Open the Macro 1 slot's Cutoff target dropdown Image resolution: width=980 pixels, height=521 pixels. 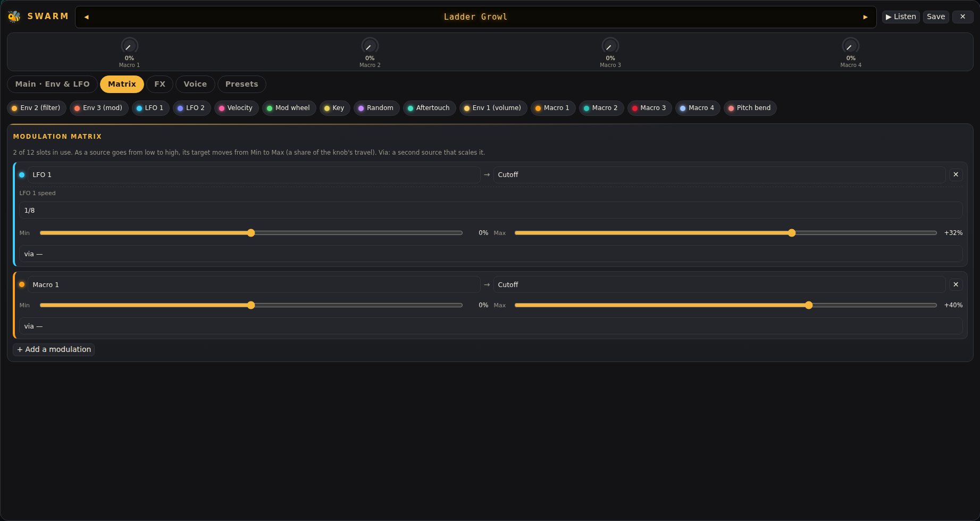[x=719, y=284]
